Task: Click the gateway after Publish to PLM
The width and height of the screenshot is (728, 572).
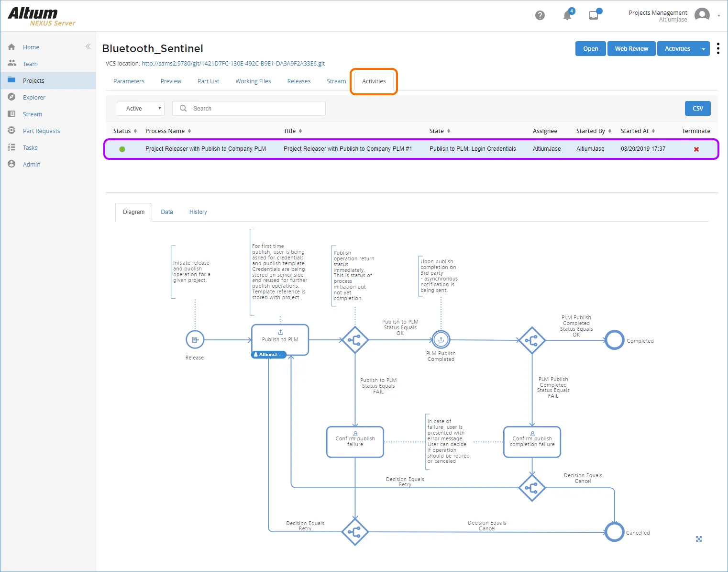Action: coord(355,340)
